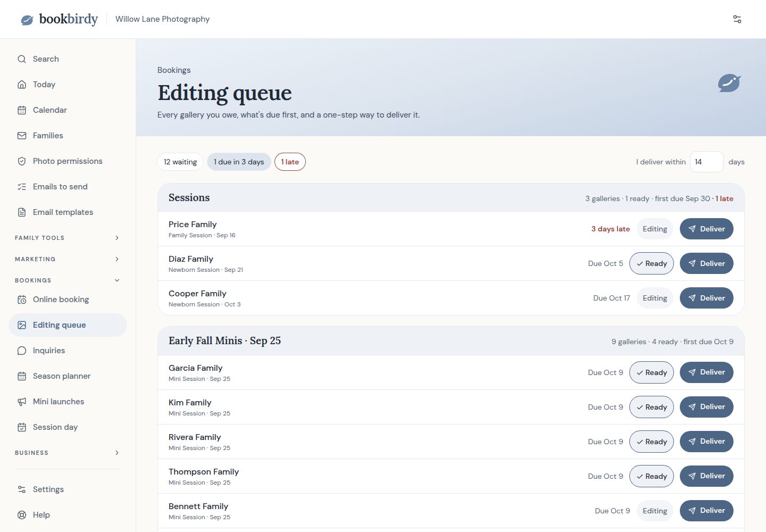Screen dimensions: 766x532
Task: Click the Session day calendar-check icon
Action: [x=22, y=427]
